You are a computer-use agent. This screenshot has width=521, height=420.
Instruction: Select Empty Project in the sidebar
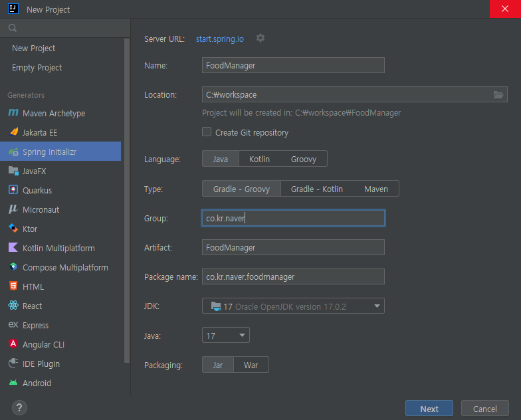(x=37, y=68)
